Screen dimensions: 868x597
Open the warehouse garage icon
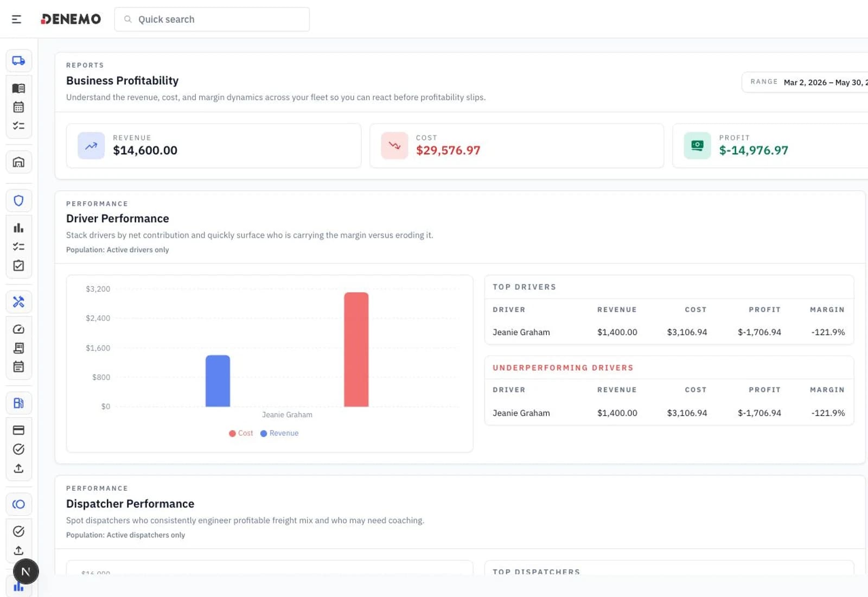pos(18,162)
